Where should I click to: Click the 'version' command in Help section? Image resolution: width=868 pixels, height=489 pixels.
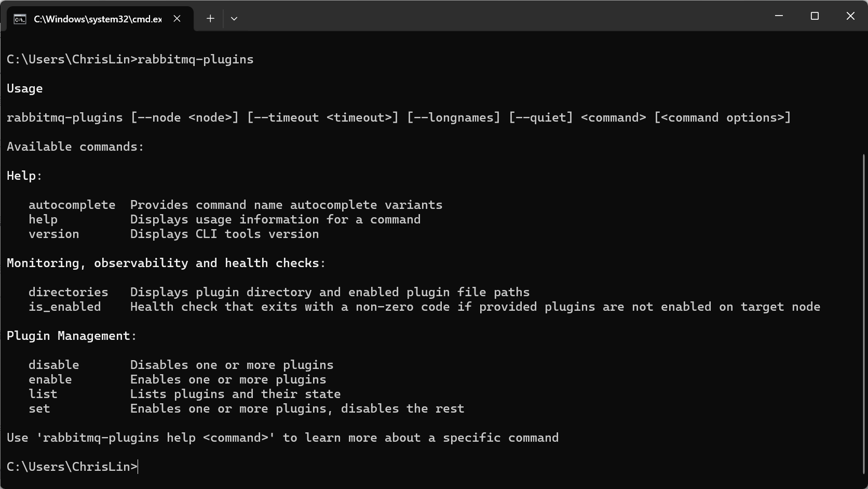pyautogui.click(x=53, y=234)
